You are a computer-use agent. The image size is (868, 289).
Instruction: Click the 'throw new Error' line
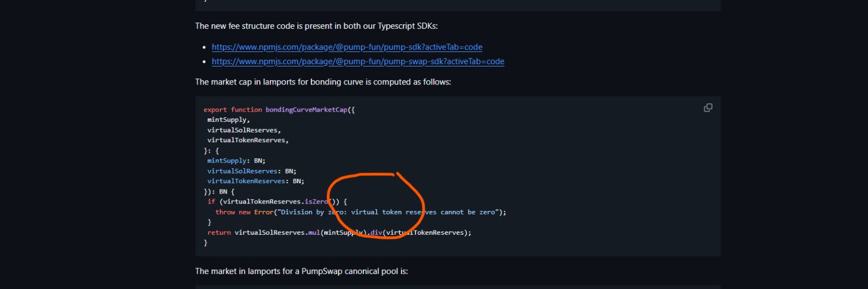pyautogui.click(x=361, y=212)
